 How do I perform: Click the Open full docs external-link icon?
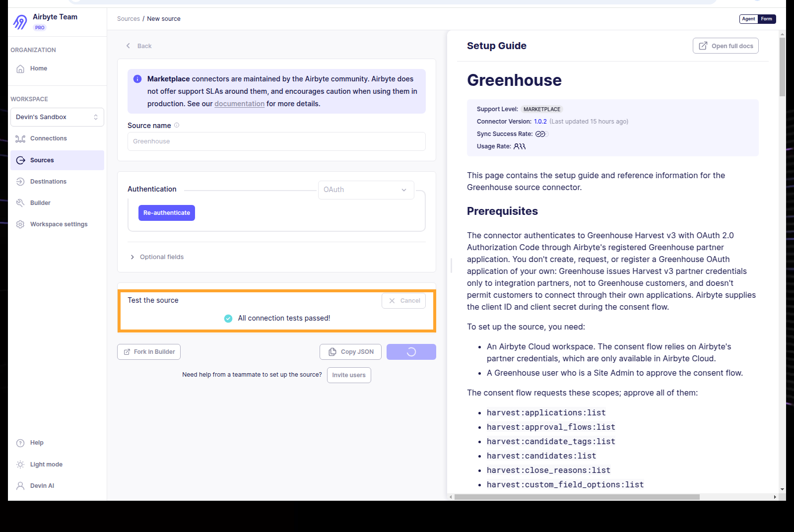[x=703, y=46]
